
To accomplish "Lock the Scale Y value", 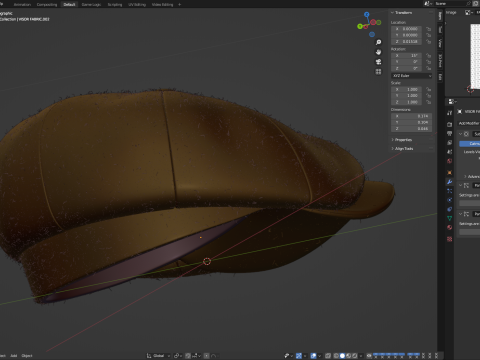I will tap(428, 96).
